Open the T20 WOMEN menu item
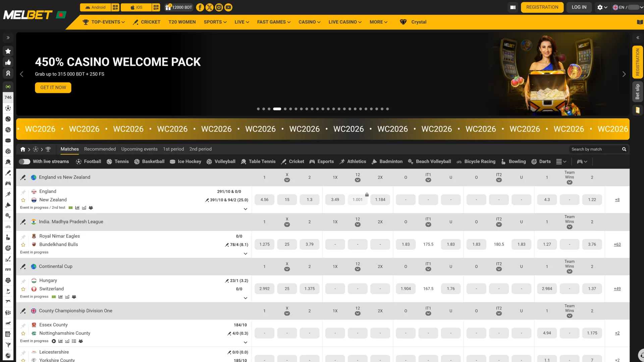This screenshot has width=644, height=362. point(182,22)
